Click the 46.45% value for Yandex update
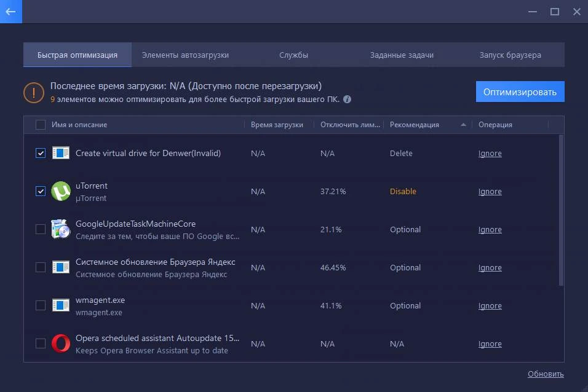The width and height of the screenshot is (588, 392). pyautogui.click(x=333, y=267)
